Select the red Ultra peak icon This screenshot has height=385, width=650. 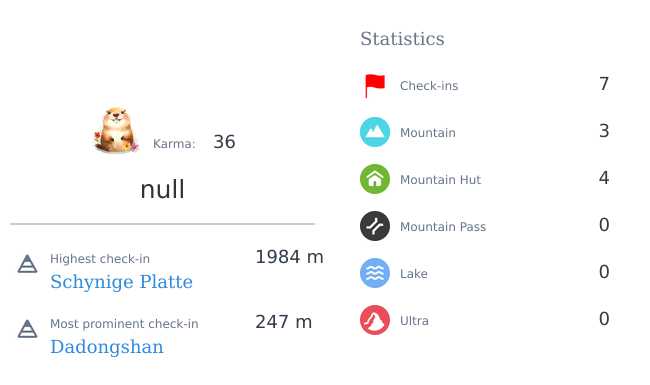pos(375,320)
